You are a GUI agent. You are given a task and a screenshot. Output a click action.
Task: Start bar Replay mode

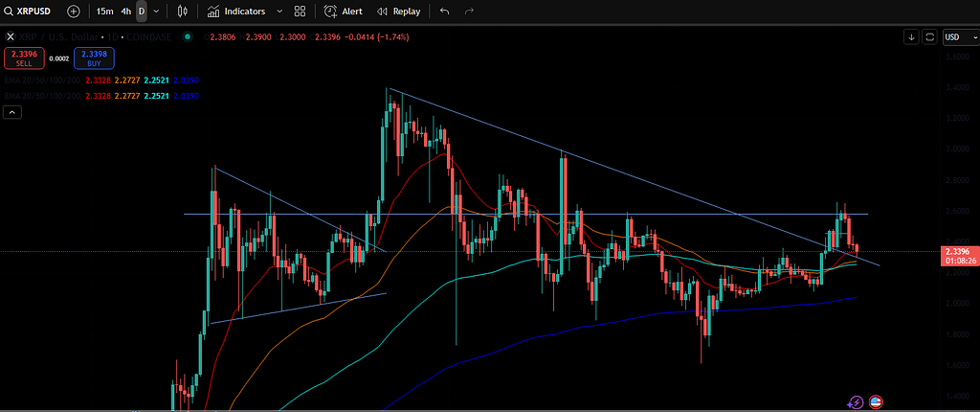tap(399, 11)
